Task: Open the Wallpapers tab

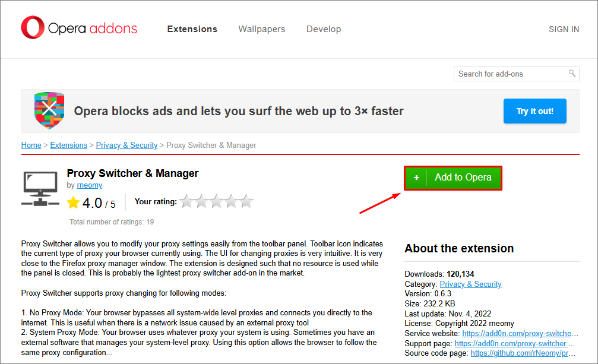Action: point(262,29)
